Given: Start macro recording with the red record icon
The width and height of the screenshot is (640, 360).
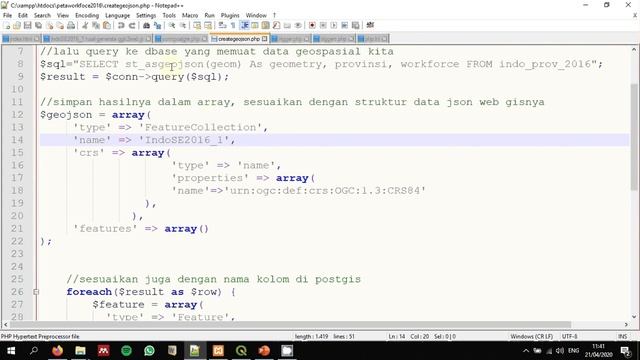Looking at the screenshot, I should pyautogui.click(x=312, y=25).
